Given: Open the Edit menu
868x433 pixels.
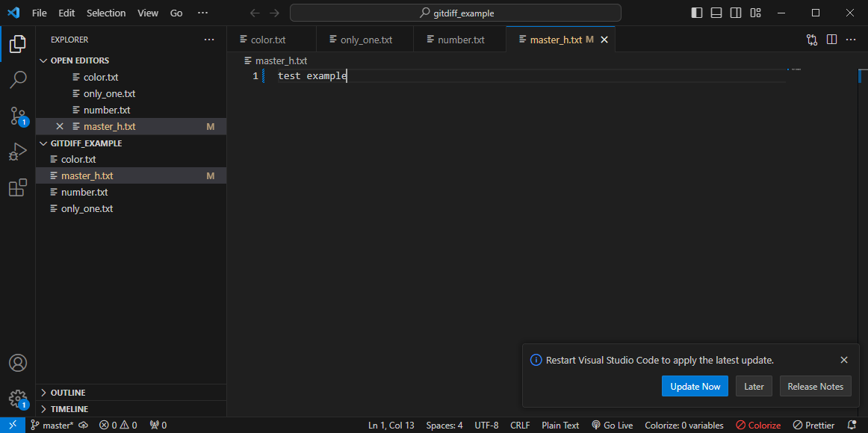Looking at the screenshot, I should 66,13.
